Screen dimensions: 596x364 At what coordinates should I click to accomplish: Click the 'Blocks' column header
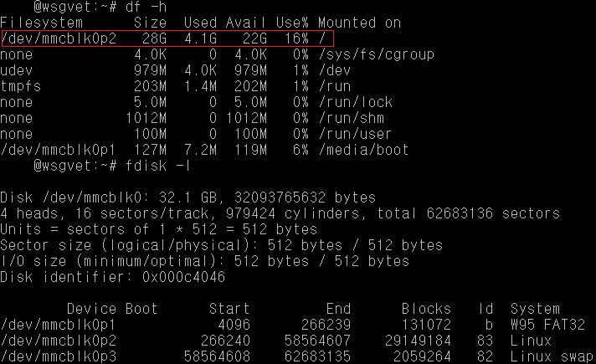click(426, 309)
